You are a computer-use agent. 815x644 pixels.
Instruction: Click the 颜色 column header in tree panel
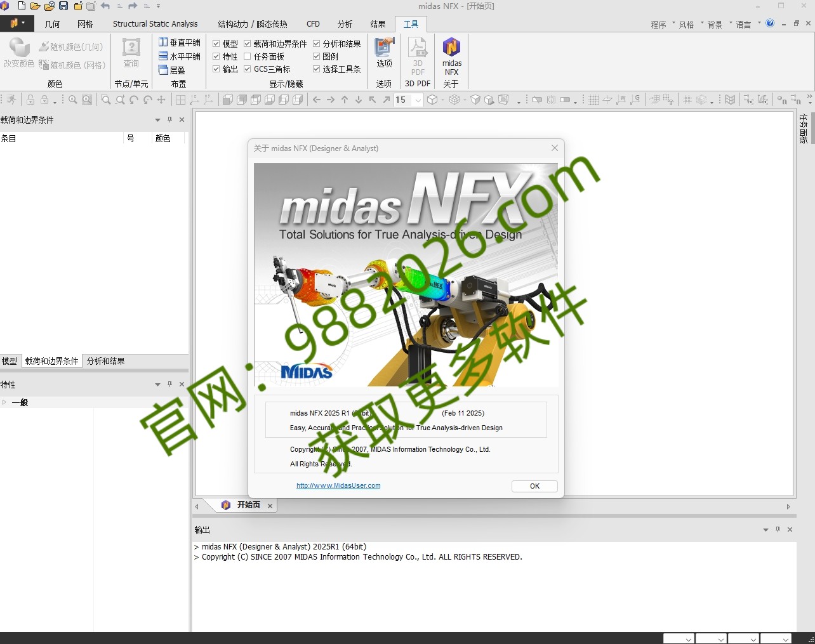(168, 138)
